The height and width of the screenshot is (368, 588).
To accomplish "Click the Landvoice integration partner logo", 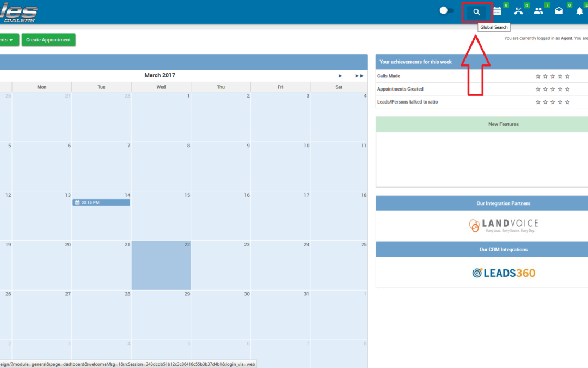I will 503,225.
